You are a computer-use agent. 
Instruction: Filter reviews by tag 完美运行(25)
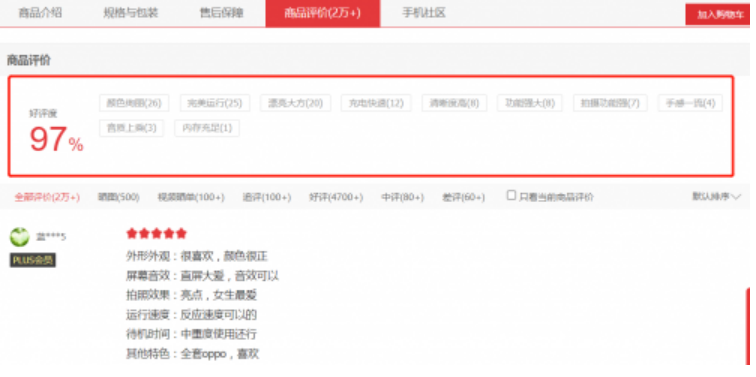[x=215, y=103]
